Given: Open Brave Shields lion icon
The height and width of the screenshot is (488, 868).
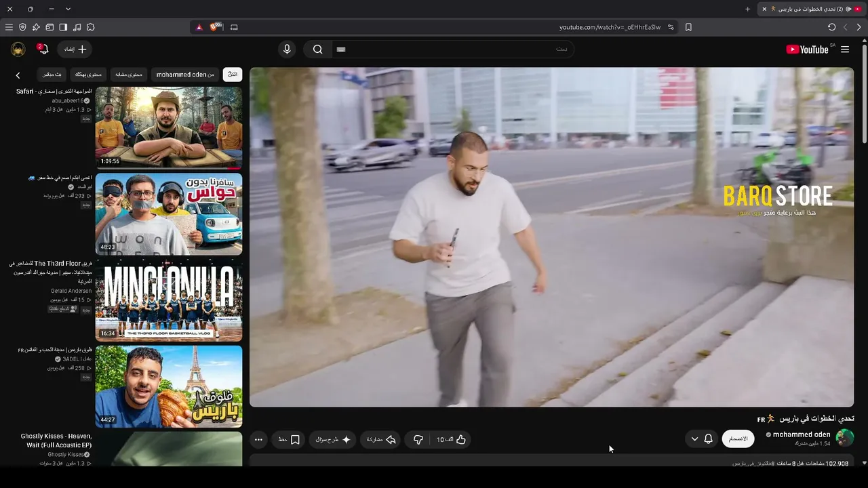Looking at the screenshot, I should pos(216,27).
